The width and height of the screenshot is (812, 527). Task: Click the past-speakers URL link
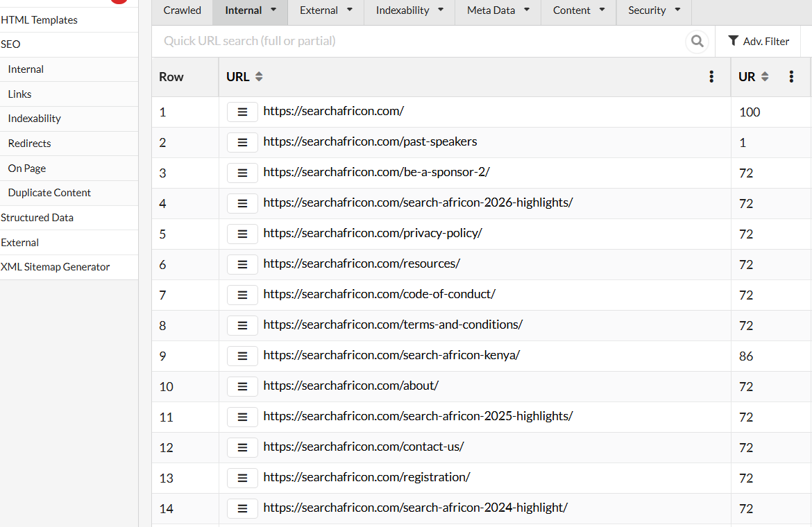[x=371, y=141]
